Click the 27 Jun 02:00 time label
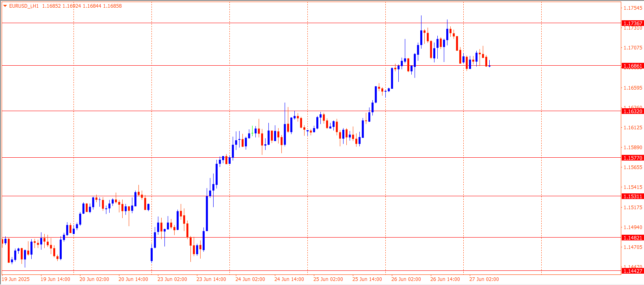Viewport: 644px width, 285px height. (484, 279)
